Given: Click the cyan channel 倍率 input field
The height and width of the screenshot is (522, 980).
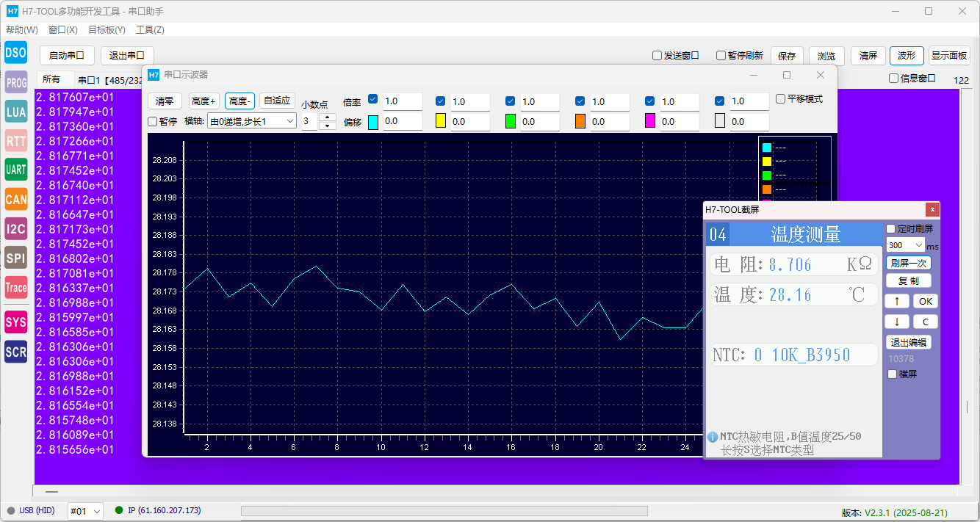Looking at the screenshot, I should pyautogui.click(x=403, y=101).
